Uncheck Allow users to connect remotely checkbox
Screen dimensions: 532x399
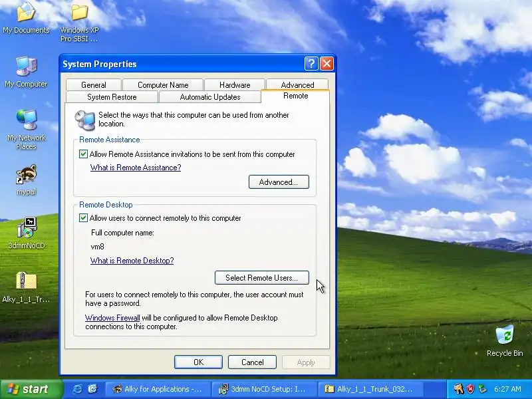[83, 218]
